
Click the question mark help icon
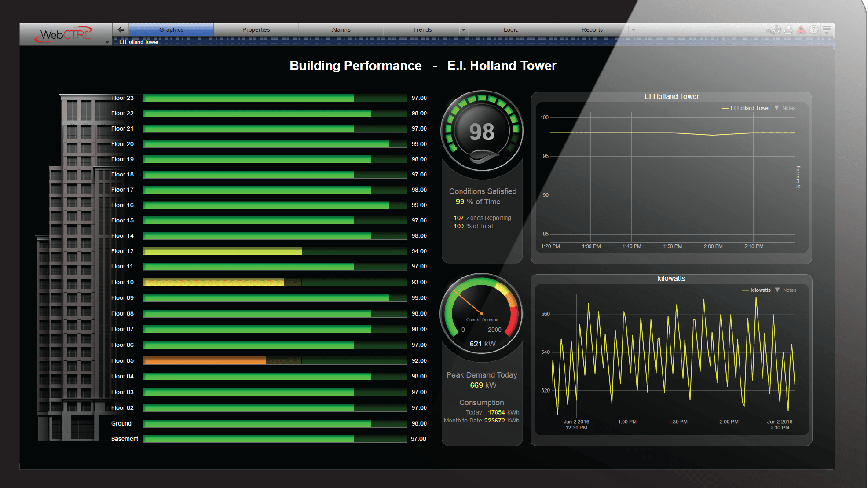coord(814,30)
